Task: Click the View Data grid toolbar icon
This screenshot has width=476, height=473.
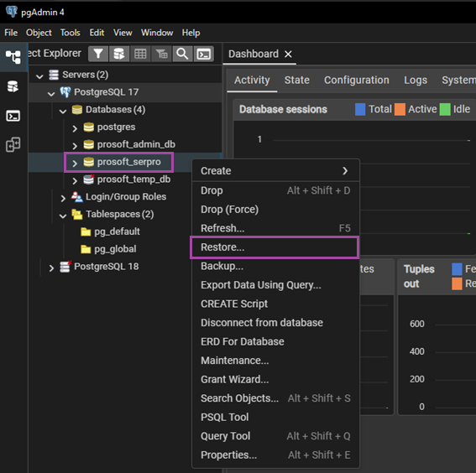Action: point(140,54)
